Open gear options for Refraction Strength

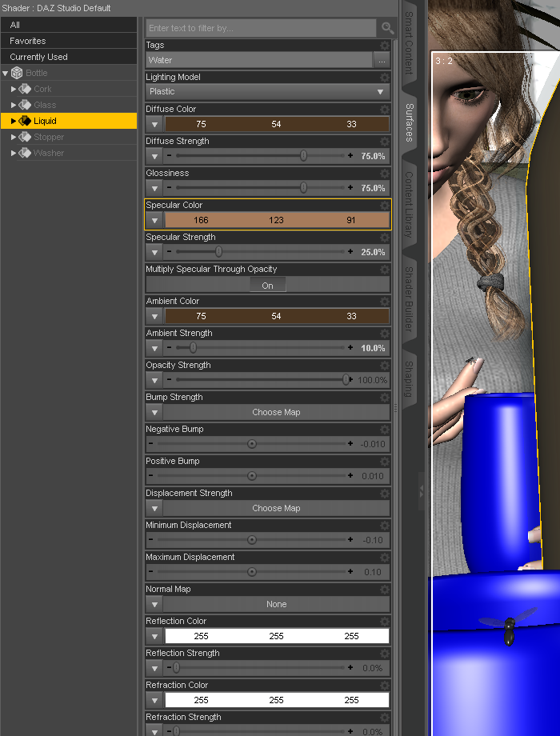pyautogui.click(x=385, y=717)
